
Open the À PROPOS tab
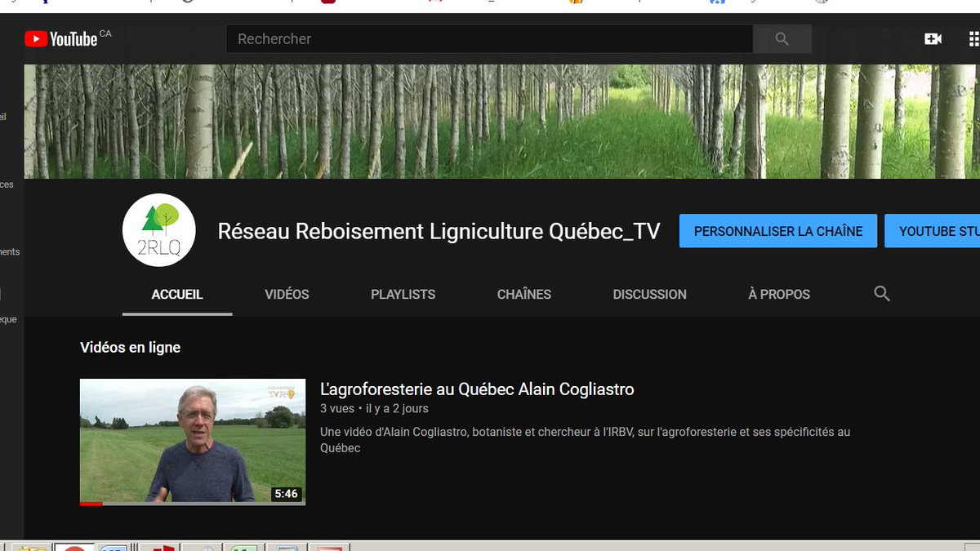779,295
